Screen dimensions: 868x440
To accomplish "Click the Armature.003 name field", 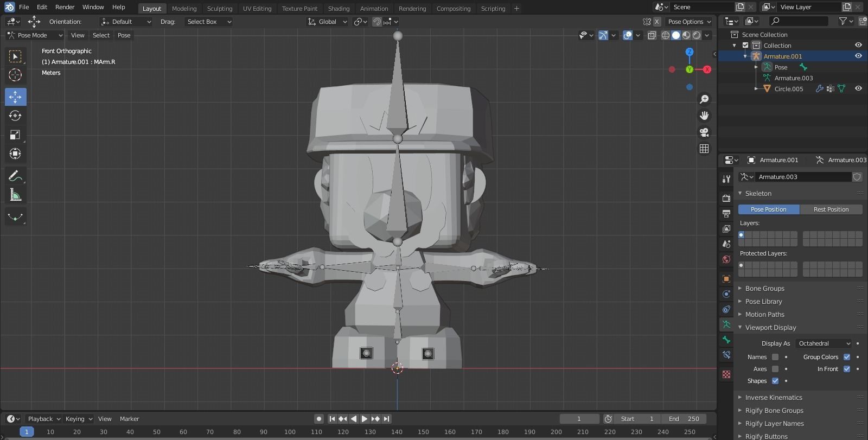I will tap(803, 177).
